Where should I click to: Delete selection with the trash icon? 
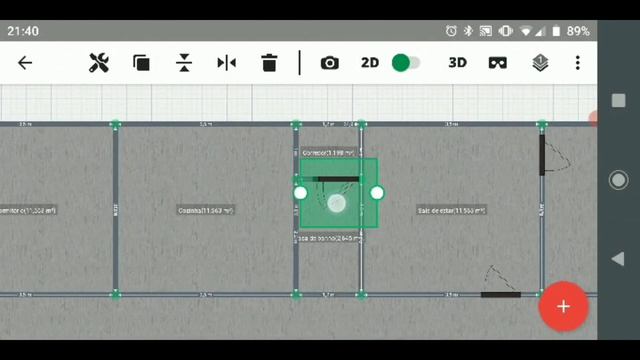click(269, 63)
